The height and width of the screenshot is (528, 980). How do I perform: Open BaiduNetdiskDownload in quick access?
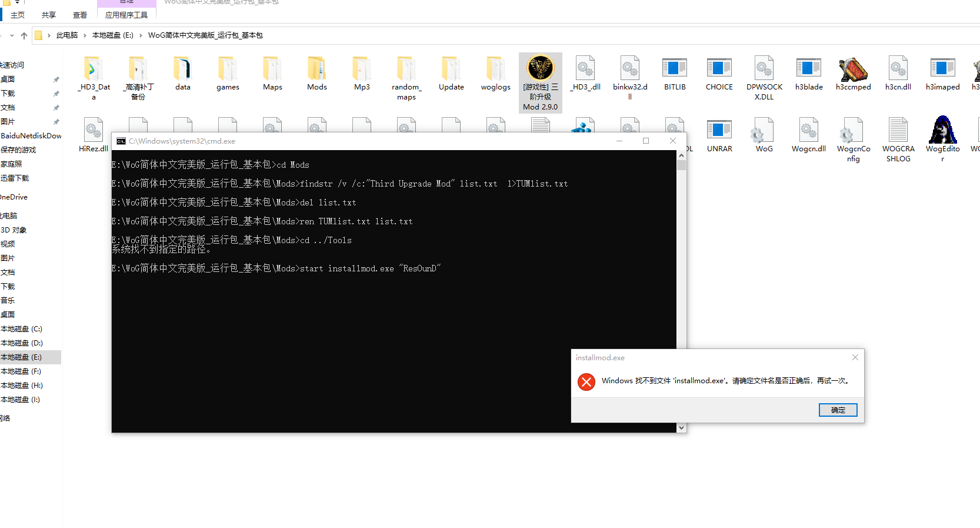pyautogui.click(x=31, y=136)
